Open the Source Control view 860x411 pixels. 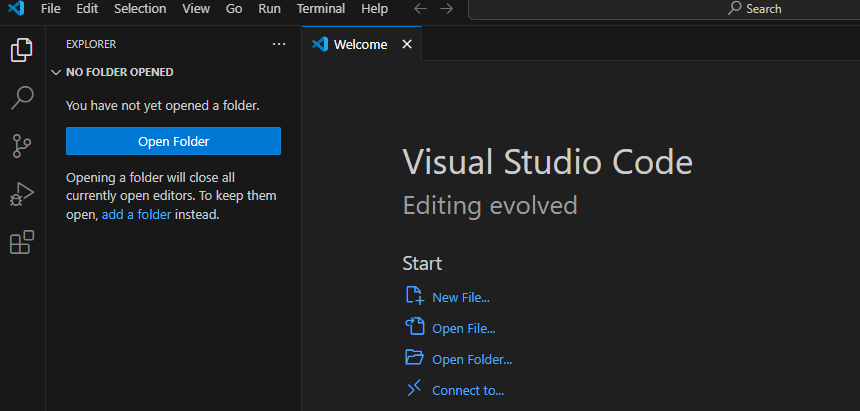point(22,146)
